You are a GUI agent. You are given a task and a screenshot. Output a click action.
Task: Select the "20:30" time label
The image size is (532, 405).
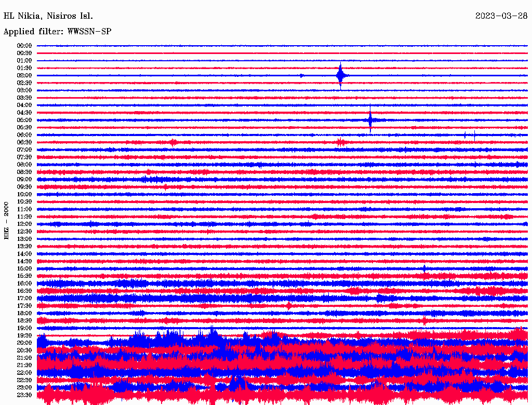pyautogui.click(x=24, y=350)
